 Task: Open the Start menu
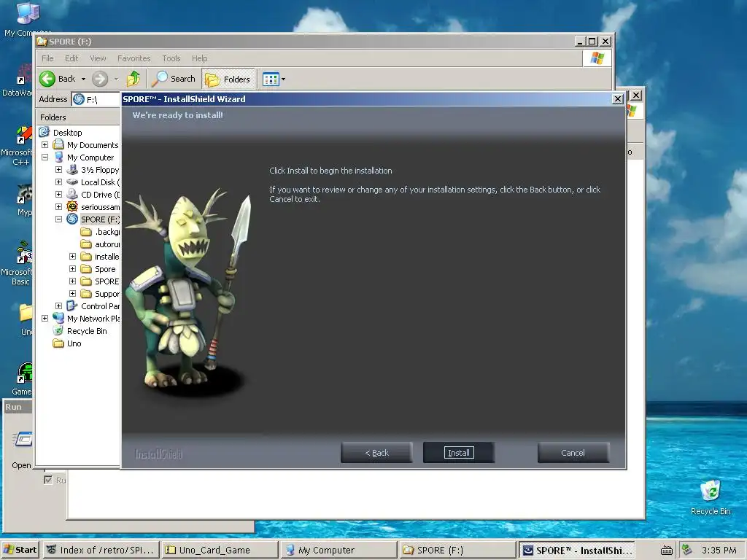pos(21,550)
